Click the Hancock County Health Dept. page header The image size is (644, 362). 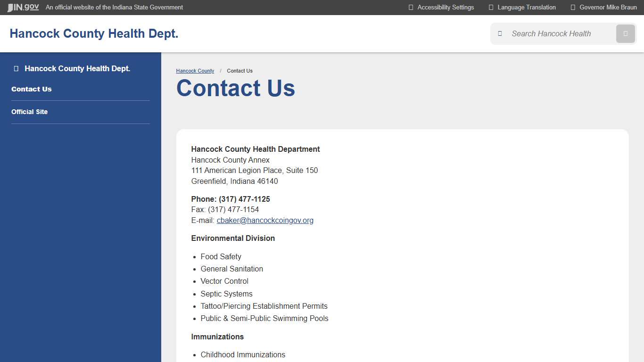(x=94, y=33)
